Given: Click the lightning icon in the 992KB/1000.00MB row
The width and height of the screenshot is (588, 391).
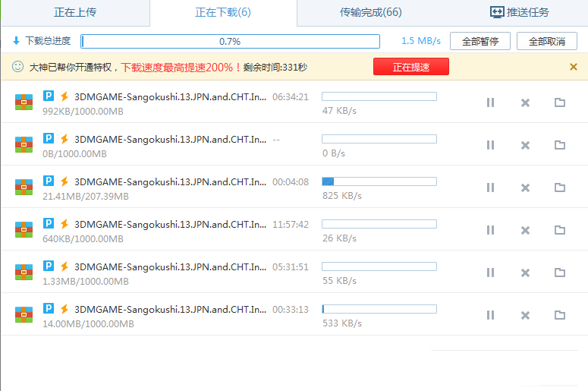Looking at the screenshot, I should [64, 96].
